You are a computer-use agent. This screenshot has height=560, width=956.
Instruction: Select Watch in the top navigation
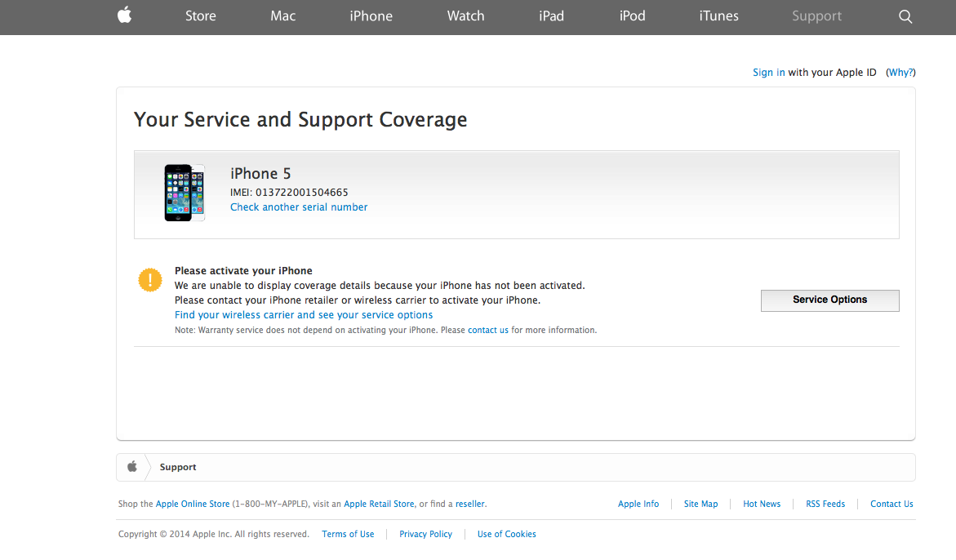click(x=465, y=16)
